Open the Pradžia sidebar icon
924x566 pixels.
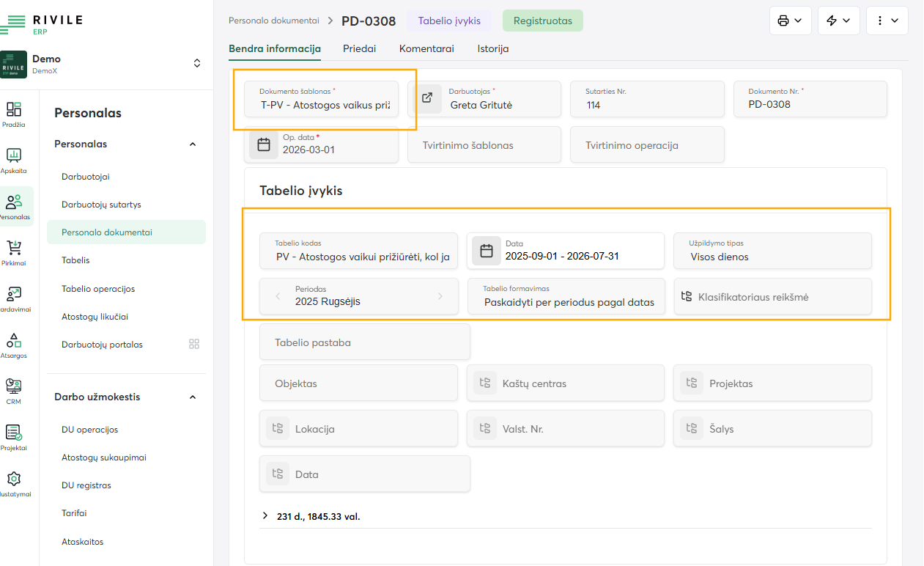pos(14,110)
